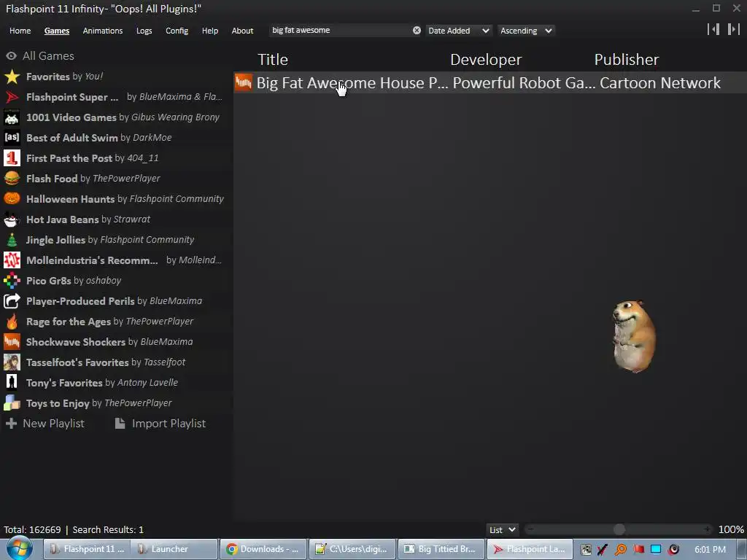Click the Tasselfoot's Favorites portrait icon
747x560 pixels.
pyautogui.click(x=12, y=362)
